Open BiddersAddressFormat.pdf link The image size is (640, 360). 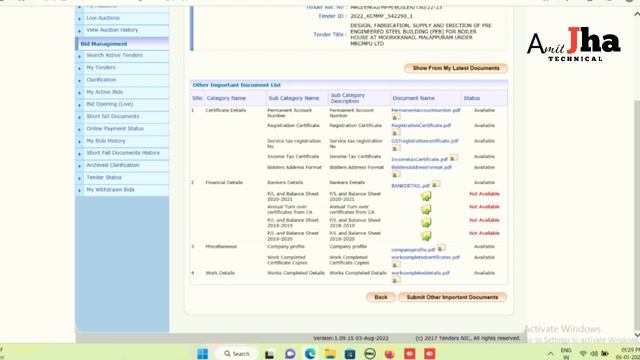[x=422, y=167]
